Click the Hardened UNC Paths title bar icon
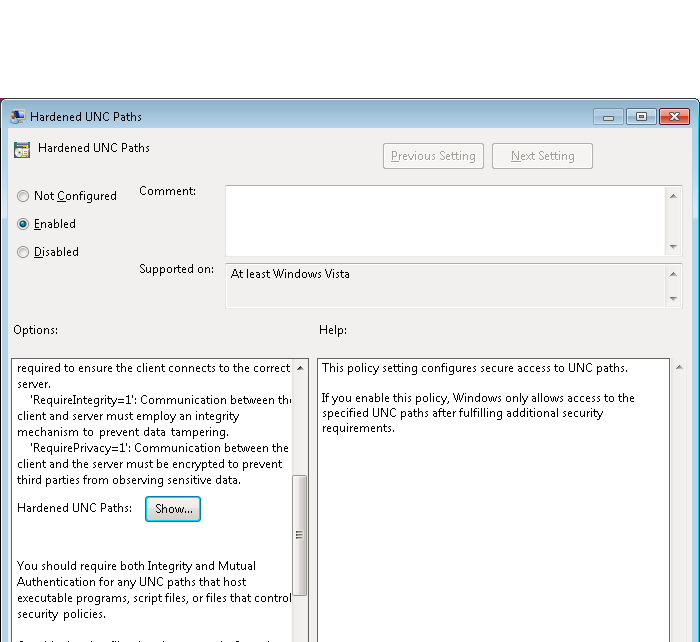700x642 pixels. point(17,117)
